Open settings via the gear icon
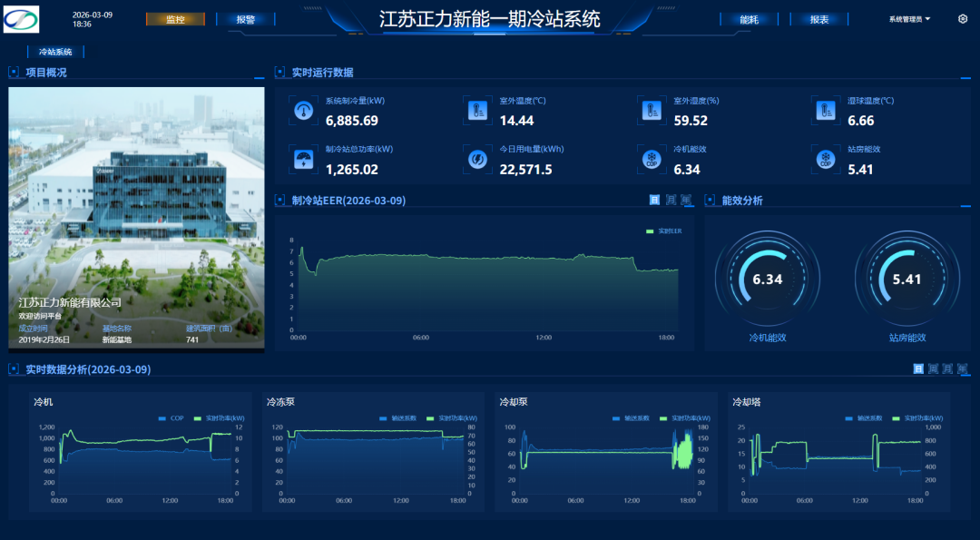The height and width of the screenshot is (540, 980). [x=963, y=19]
